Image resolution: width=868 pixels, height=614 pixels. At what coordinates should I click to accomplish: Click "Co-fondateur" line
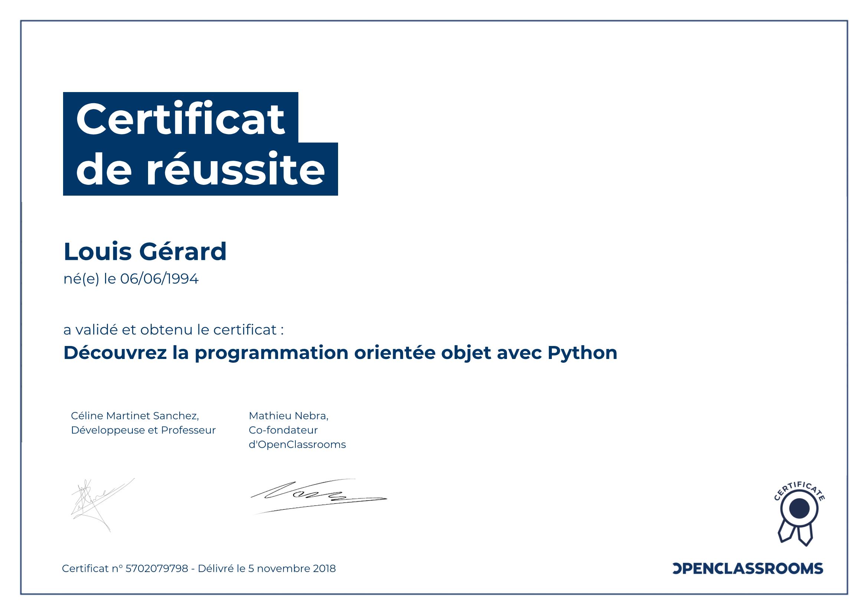[283, 430]
